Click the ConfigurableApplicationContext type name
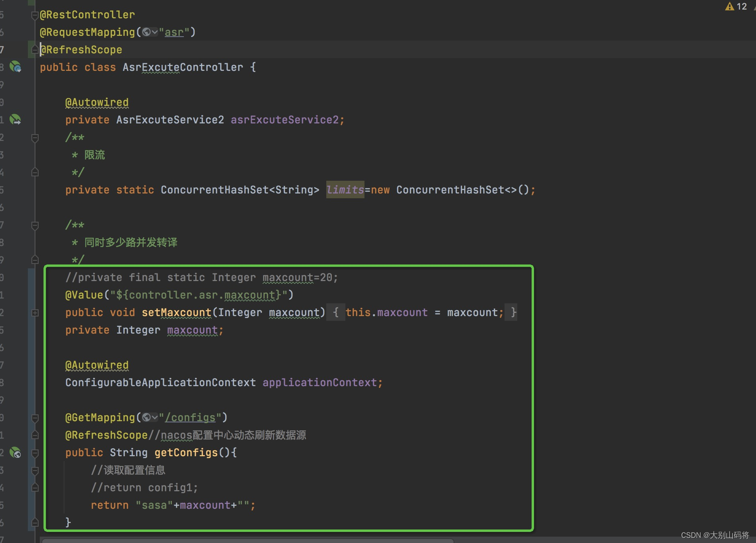Viewport: 756px width, 543px height. [160, 383]
